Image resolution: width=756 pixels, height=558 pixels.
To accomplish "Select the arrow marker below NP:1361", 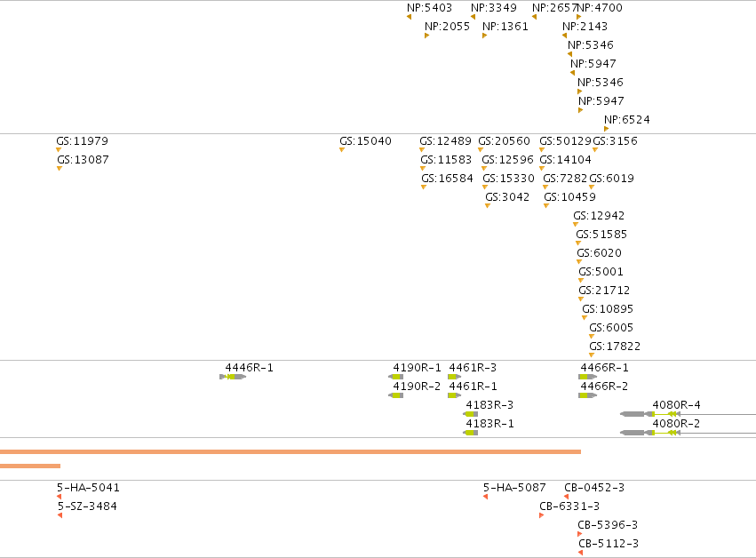I will [484, 36].
